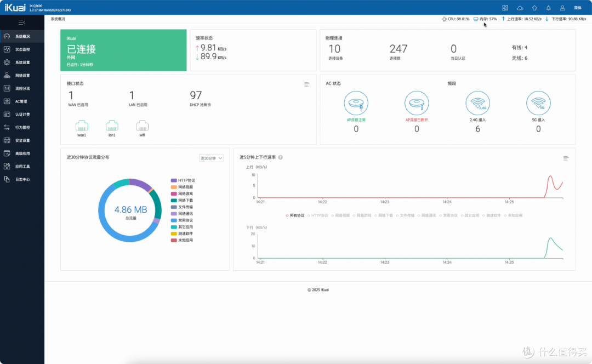Viewport: 592px width, 364px height.
Task: Select 网络视频 in the speed chart legend
Action: pos(340,215)
